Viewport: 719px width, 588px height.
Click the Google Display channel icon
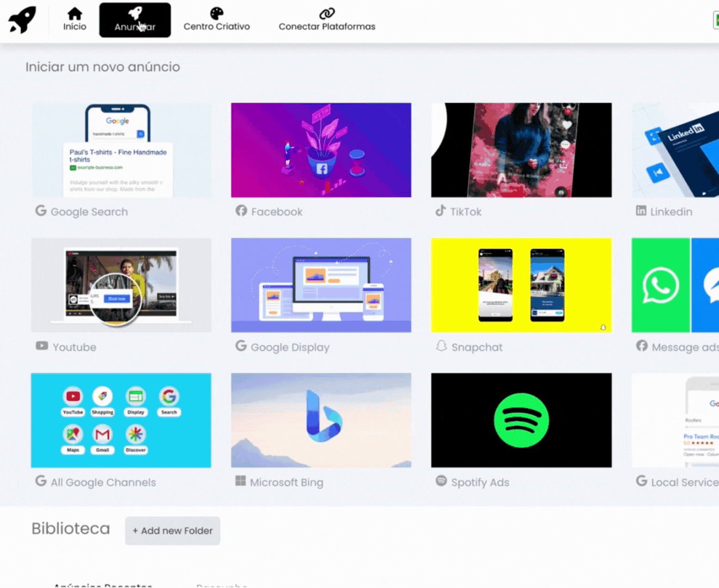tap(240, 346)
